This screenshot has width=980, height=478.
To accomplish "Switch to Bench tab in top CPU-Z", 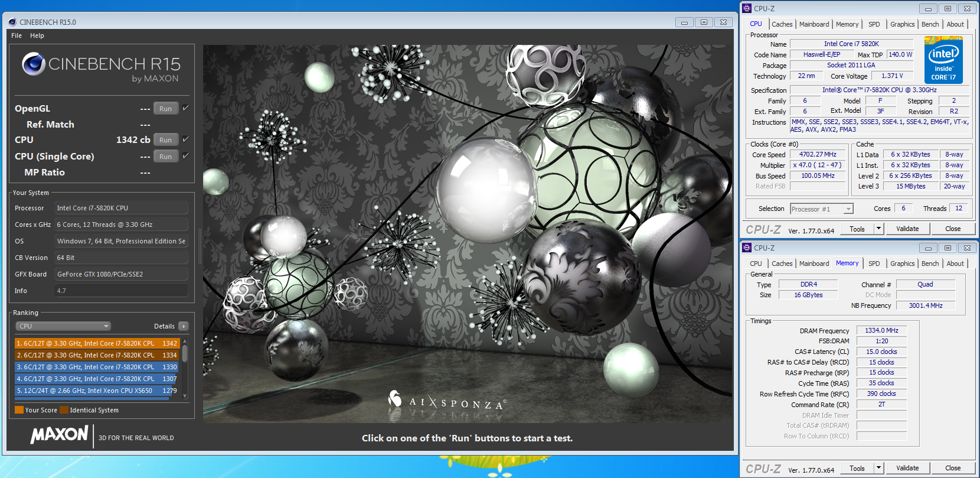I will 930,24.
